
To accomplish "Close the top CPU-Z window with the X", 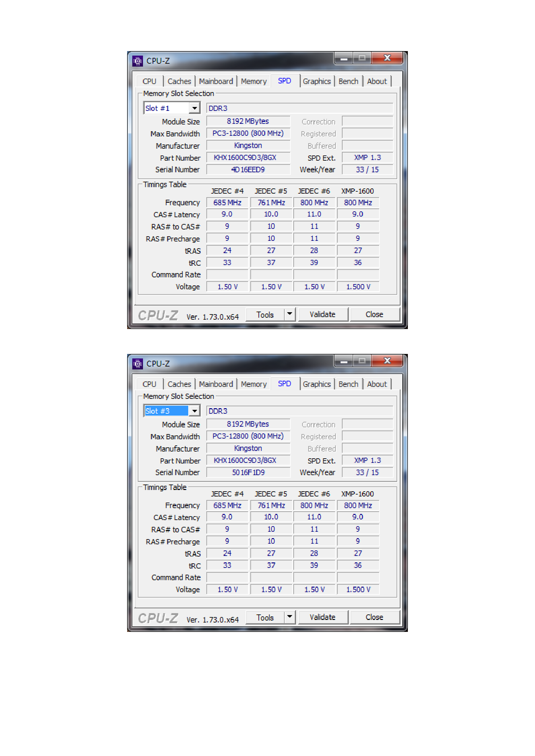I will [x=388, y=58].
